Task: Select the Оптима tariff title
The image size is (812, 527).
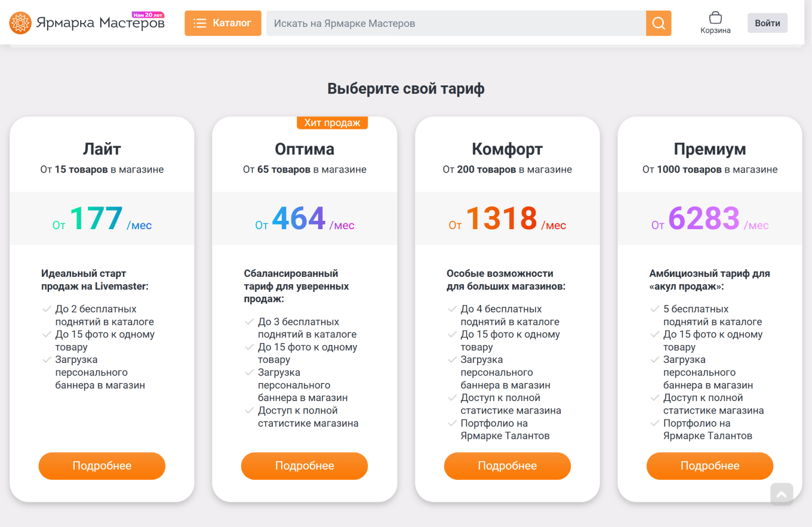Action: 304,149
